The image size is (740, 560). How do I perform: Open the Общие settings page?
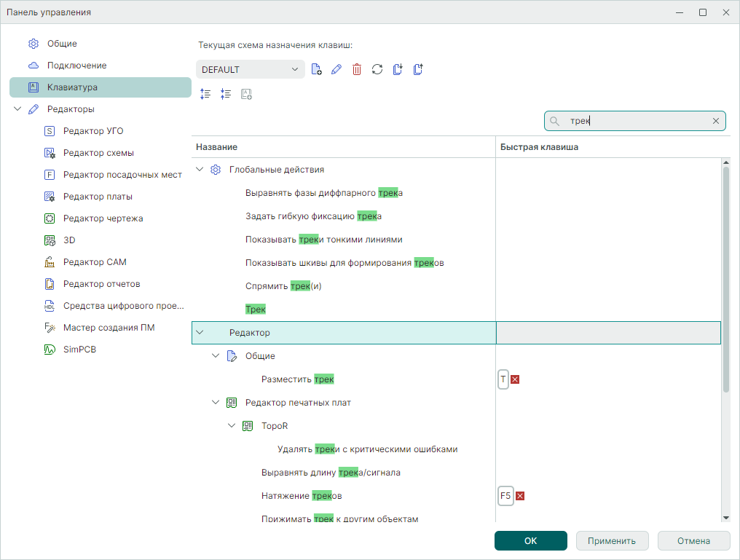coord(62,44)
